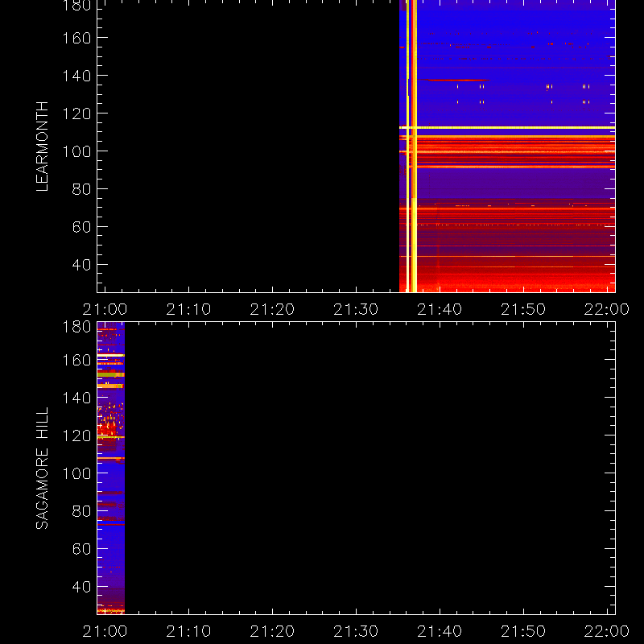Select the 120 frequency label on Learmonth plot
Viewport: 644px width, 644px height.
coord(76,114)
